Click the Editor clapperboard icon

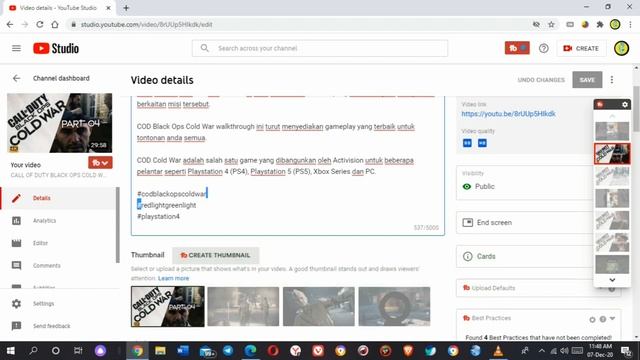click(x=16, y=243)
